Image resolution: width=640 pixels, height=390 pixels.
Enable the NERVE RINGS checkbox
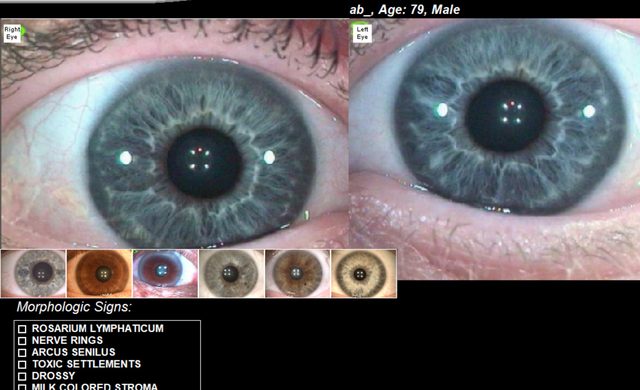tap(22, 341)
